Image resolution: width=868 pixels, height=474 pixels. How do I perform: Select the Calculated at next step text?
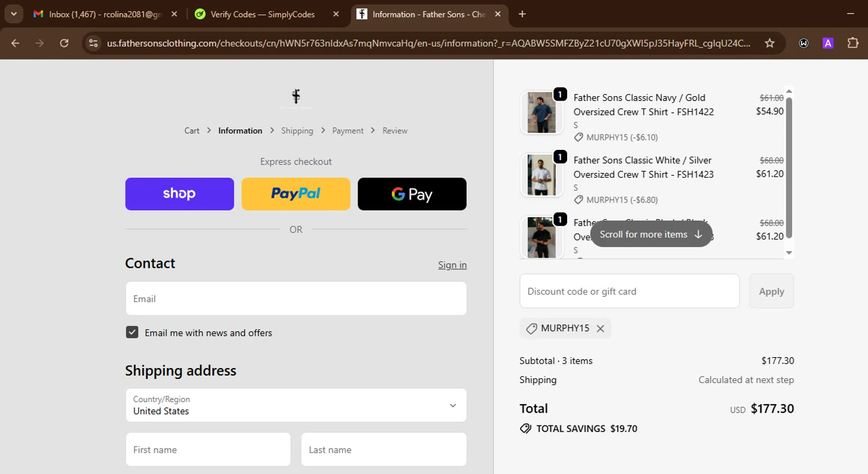(x=746, y=380)
